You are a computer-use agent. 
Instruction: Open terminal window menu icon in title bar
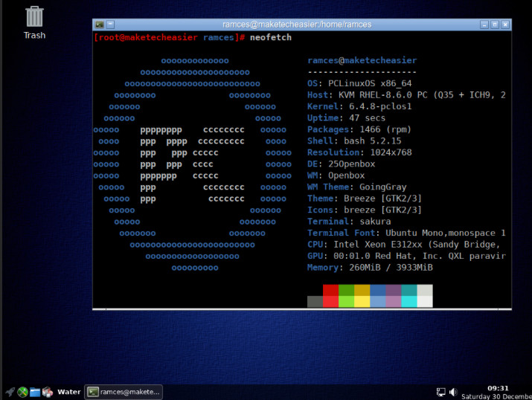coord(100,25)
